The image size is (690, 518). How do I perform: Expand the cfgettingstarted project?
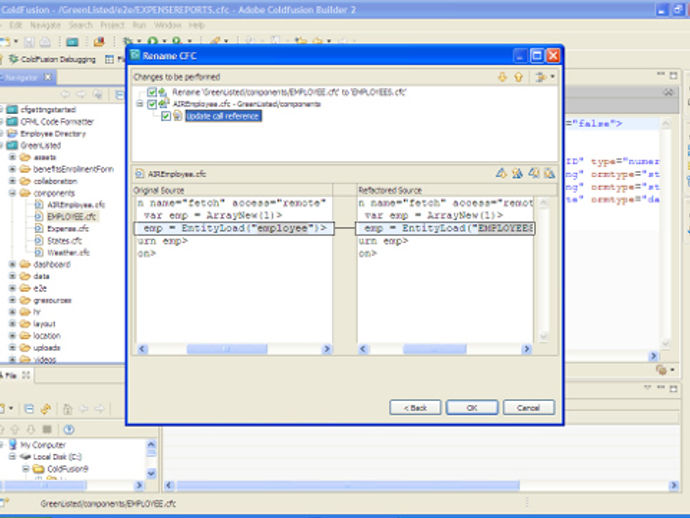[1, 109]
